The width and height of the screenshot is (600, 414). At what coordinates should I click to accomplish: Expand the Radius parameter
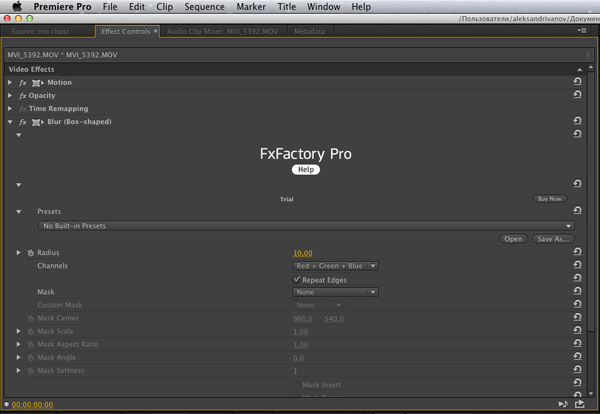click(18, 253)
